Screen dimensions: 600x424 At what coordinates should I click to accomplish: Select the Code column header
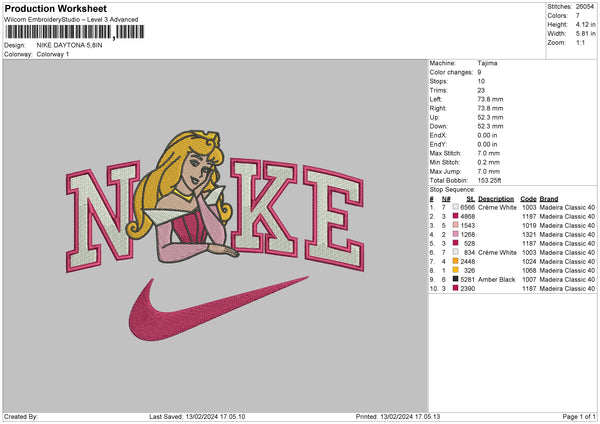pyautogui.click(x=528, y=199)
